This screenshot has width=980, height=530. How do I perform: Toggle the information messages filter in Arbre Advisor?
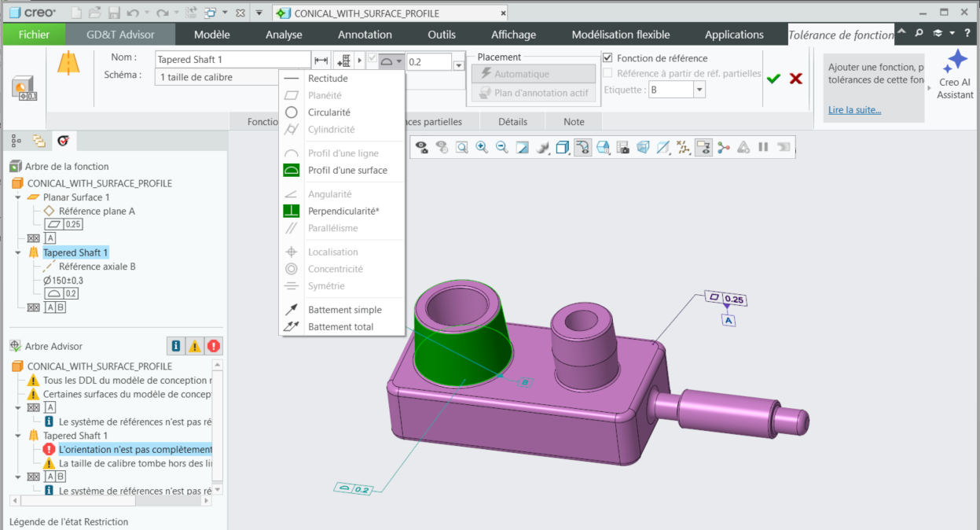pos(176,346)
